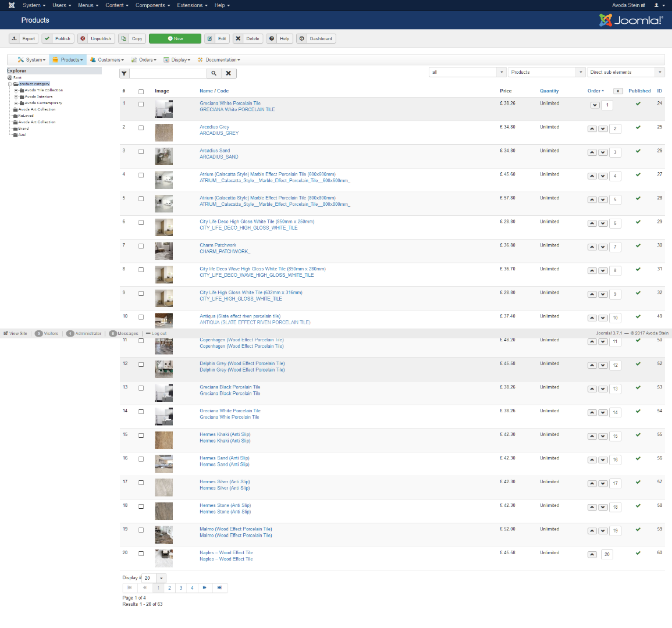This screenshot has width=672, height=628.
Task: Select checkbox for Delphin Grey row
Action: tap(141, 365)
